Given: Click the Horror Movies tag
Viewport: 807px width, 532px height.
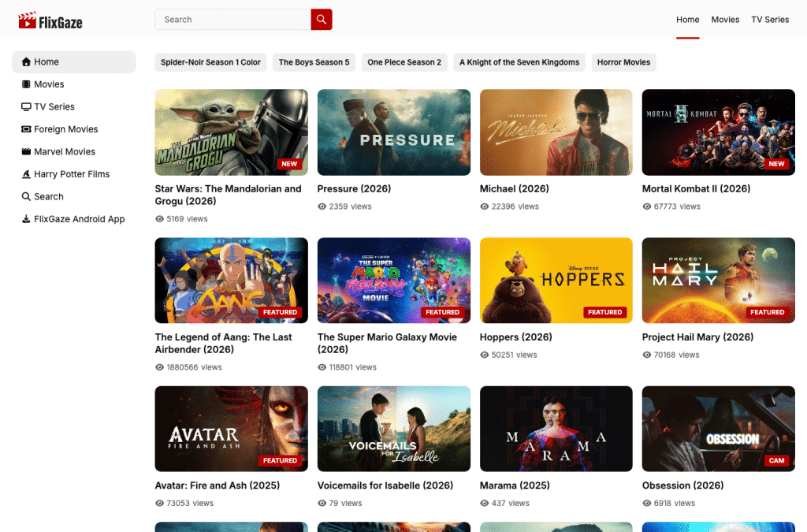Looking at the screenshot, I should pyautogui.click(x=624, y=62).
